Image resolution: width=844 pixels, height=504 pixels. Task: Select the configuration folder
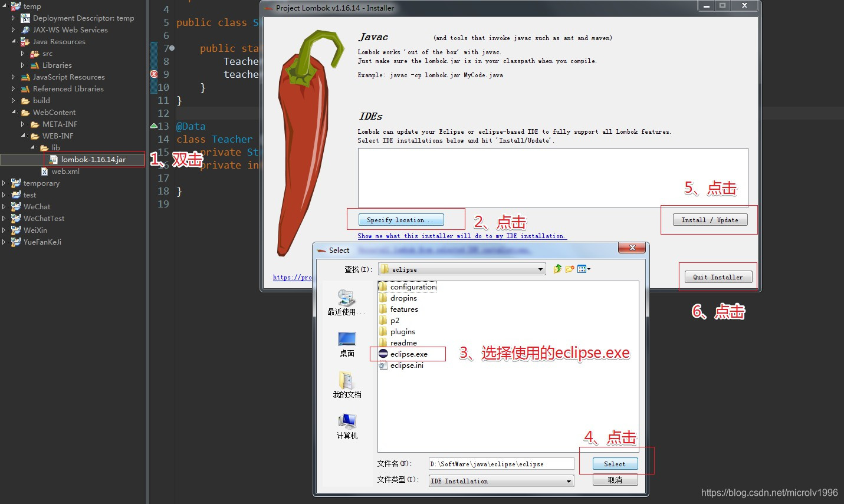click(x=408, y=287)
